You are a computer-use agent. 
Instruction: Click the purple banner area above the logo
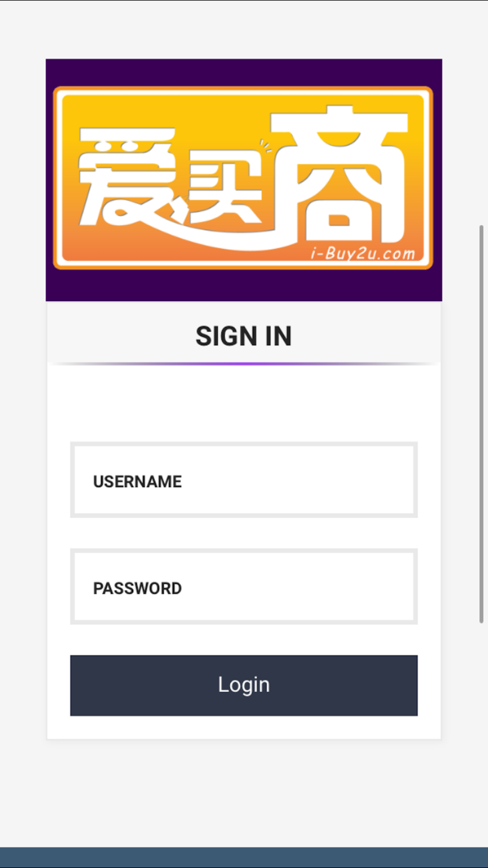tap(244, 72)
